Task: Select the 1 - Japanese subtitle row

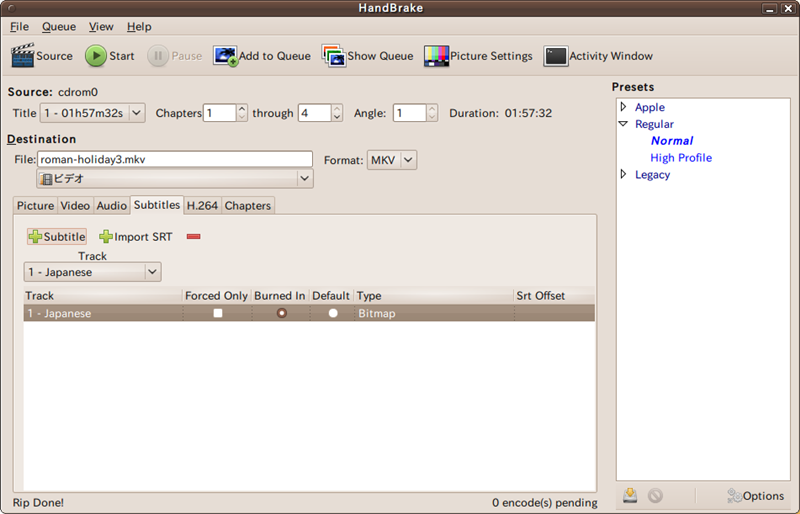Action: [x=309, y=313]
